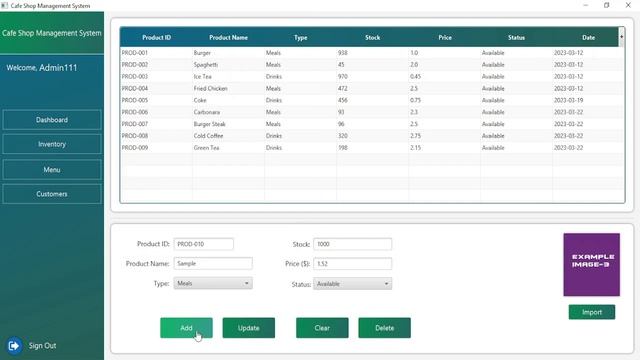Import a product image
This screenshot has height=360, width=640.
tap(592, 312)
